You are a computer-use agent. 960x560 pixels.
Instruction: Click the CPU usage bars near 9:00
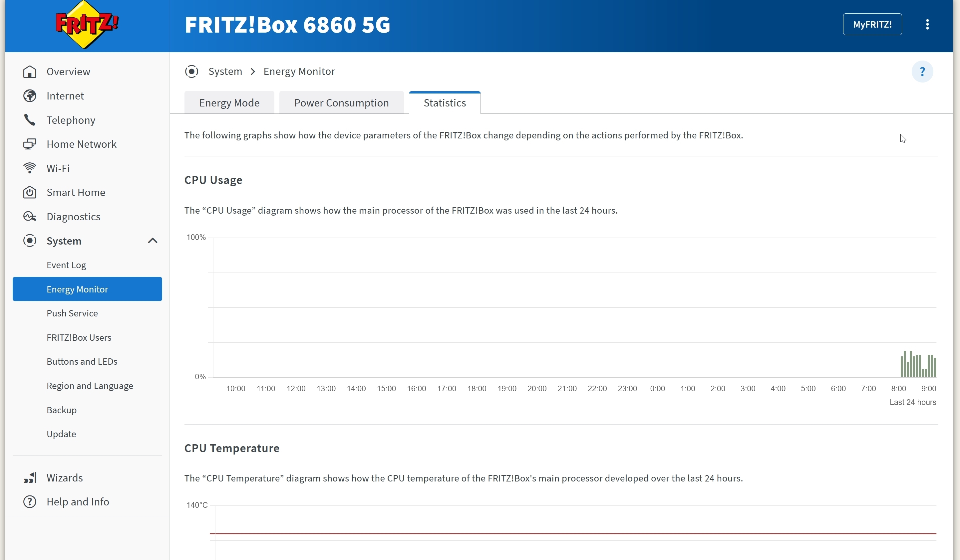coord(918,364)
